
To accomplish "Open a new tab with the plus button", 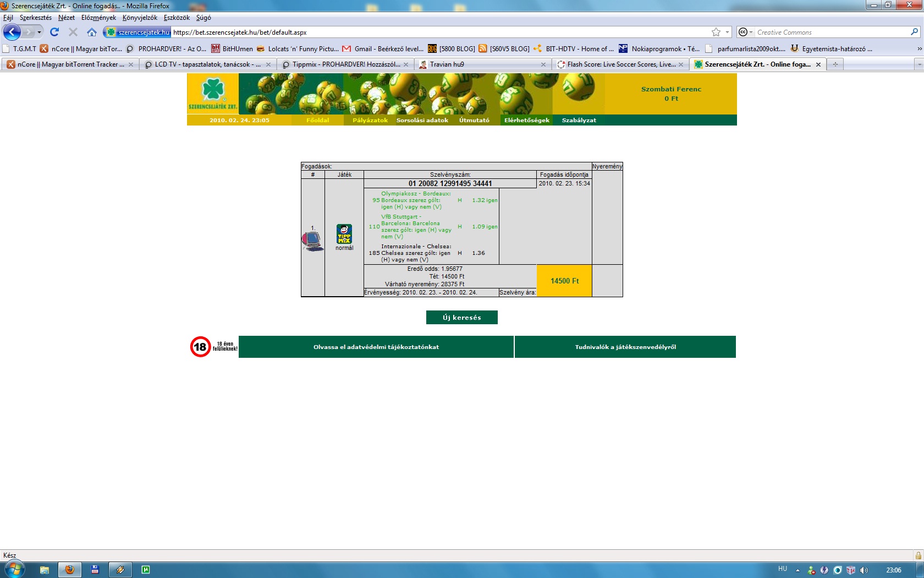I will tap(835, 64).
